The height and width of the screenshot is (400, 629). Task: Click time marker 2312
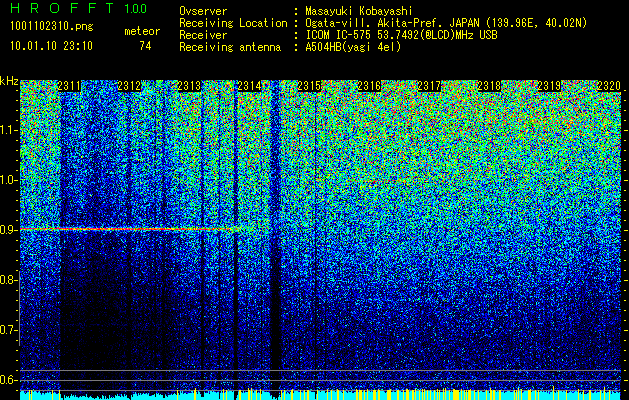(129, 86)
